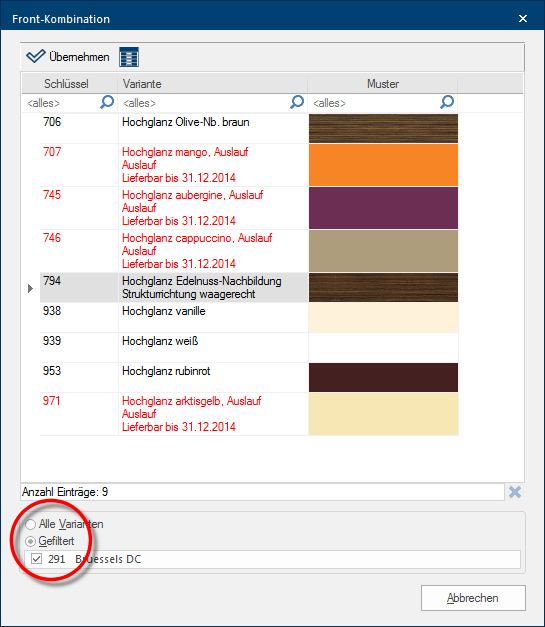Select key 971 cell
The width and height of the screenshot is (545, 627).
click(79, 414)
